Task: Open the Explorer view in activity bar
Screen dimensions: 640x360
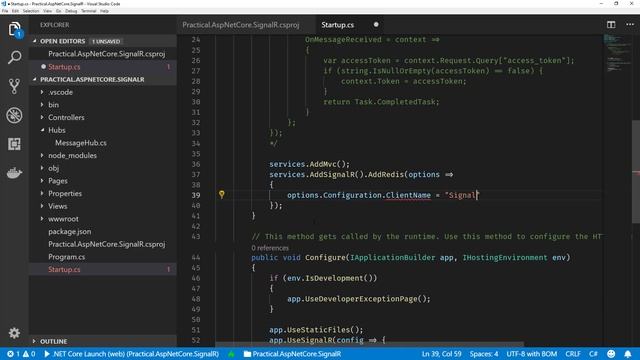Action: pyautogui.click(x=14, y=29)
